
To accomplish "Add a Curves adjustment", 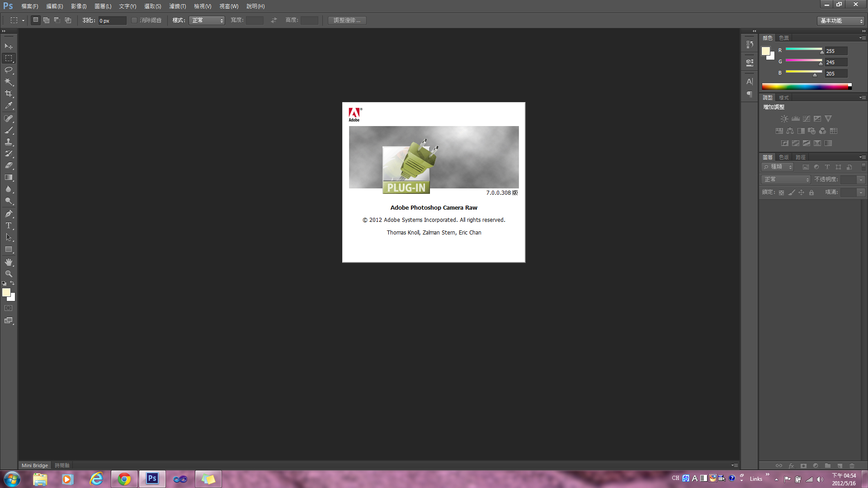I will click(x=806, y=119).
